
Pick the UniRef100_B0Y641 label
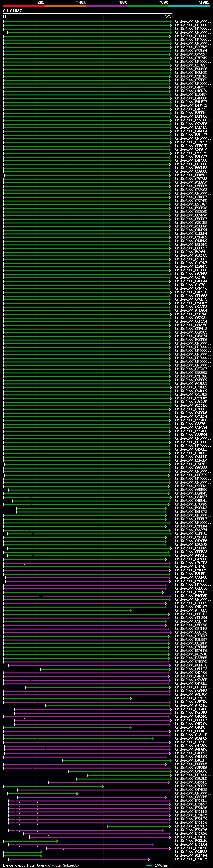[x=191, y=252]
